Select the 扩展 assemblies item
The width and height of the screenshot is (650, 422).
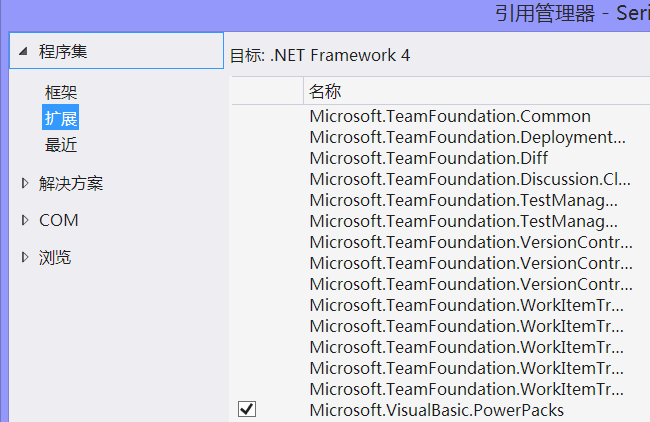(61, 118)
